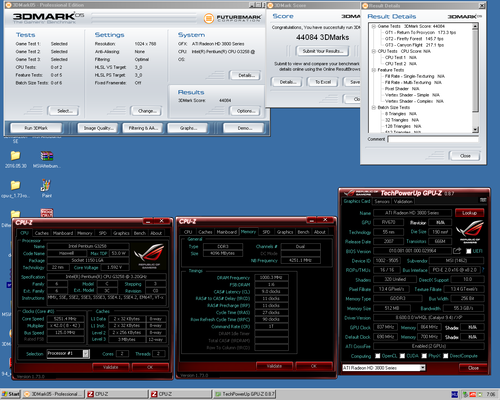Click into the Comment input field
500x400 pixels.
pos(433,139)
